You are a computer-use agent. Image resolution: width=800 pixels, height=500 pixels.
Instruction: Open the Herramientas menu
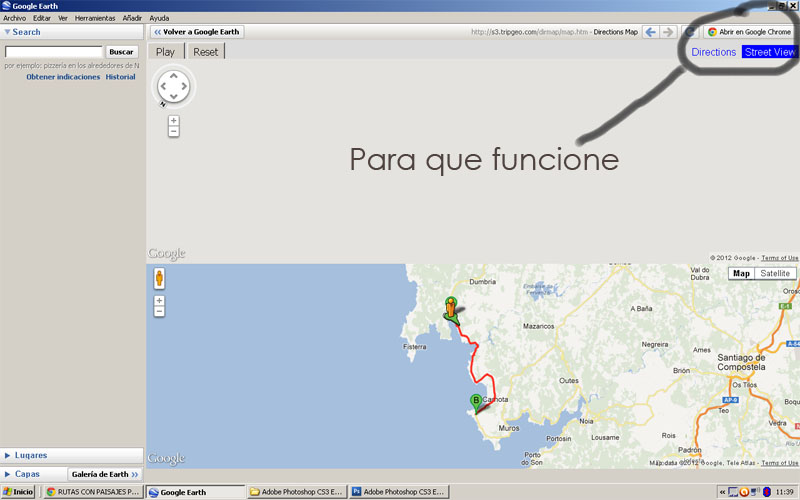(x=95, y=18)
